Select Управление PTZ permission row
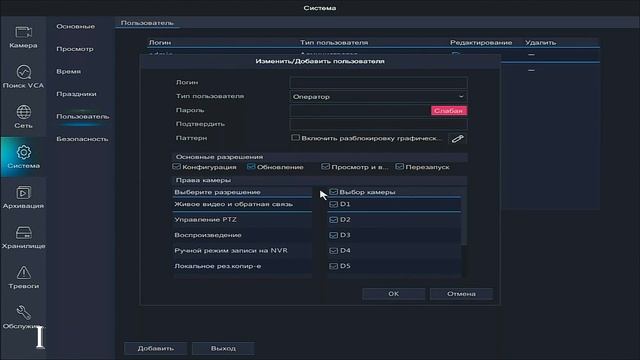The height and width of the screenshot is (360, 640). tap(242, 220)
